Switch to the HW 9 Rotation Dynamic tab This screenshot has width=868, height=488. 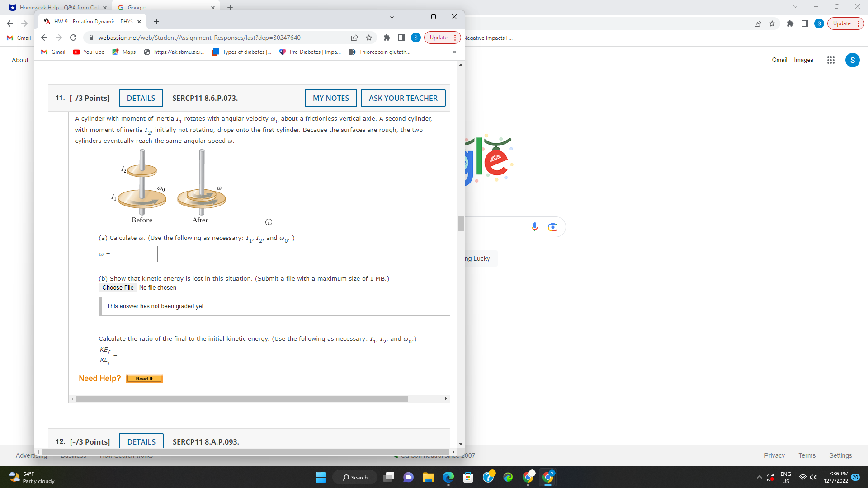point(93,21)
